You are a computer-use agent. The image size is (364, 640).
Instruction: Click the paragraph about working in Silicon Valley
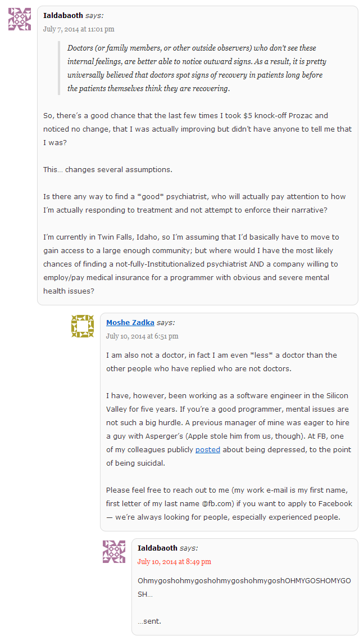[x=228, y=429]
